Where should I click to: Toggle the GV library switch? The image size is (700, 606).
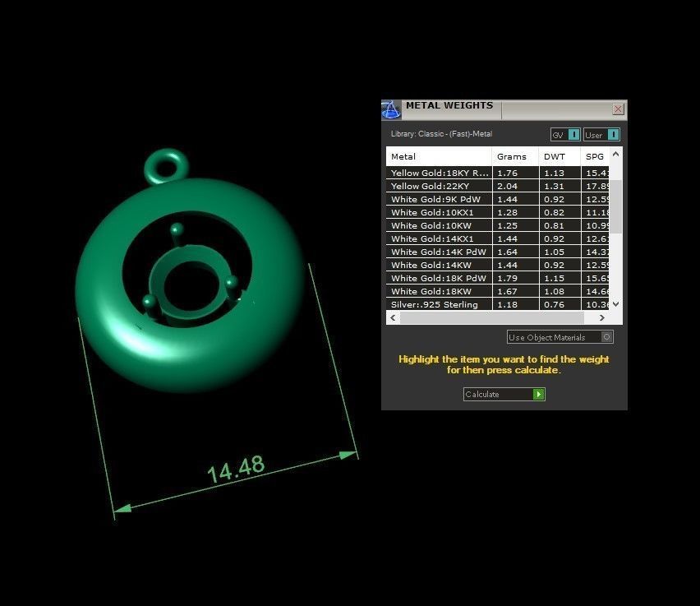[x=565, y=135]
